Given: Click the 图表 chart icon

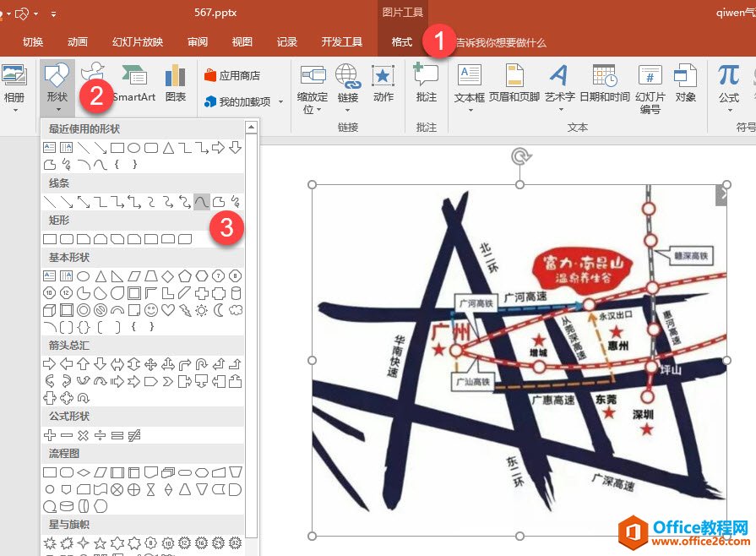Looking at the screenshot, I should (175, 83).
